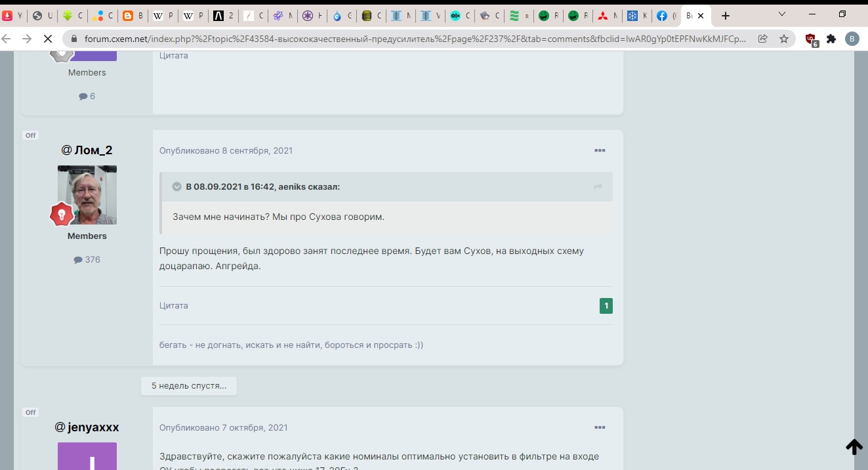Click Лом_2 red lightbulb rank badge
This screenshot has width=868, height=470.
[x=62, y=214]
